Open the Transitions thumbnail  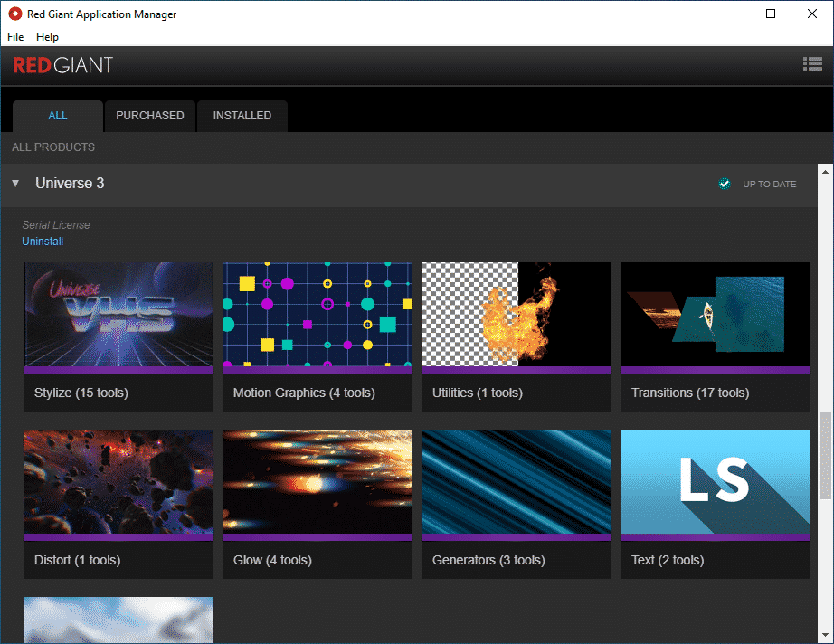point(716,314)
